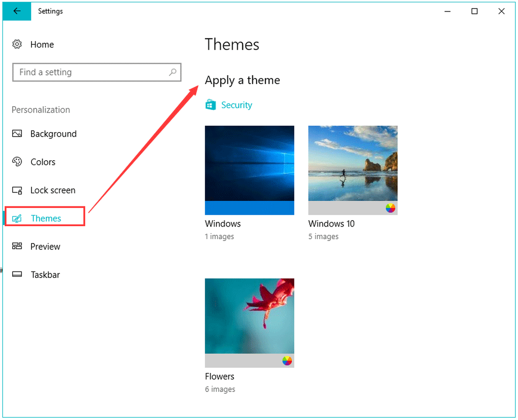The width and height of the screenshot is (518, 420).
Task: Apply the Windows 10 beach theme
Action: [x=353, y=170]
